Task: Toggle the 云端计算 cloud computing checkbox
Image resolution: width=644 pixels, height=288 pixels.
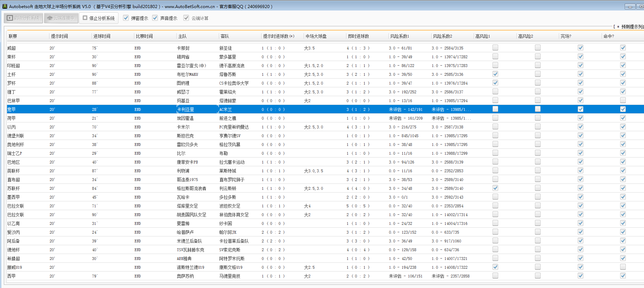Action: (186, 18)
